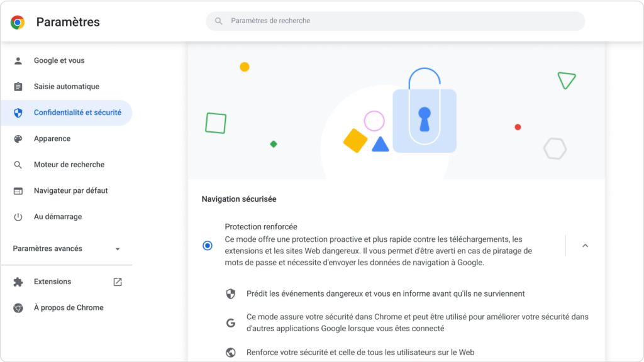The image size is (644, 362).
Task: Click the power icon for Au démarrage
Action: click(18, 217)
